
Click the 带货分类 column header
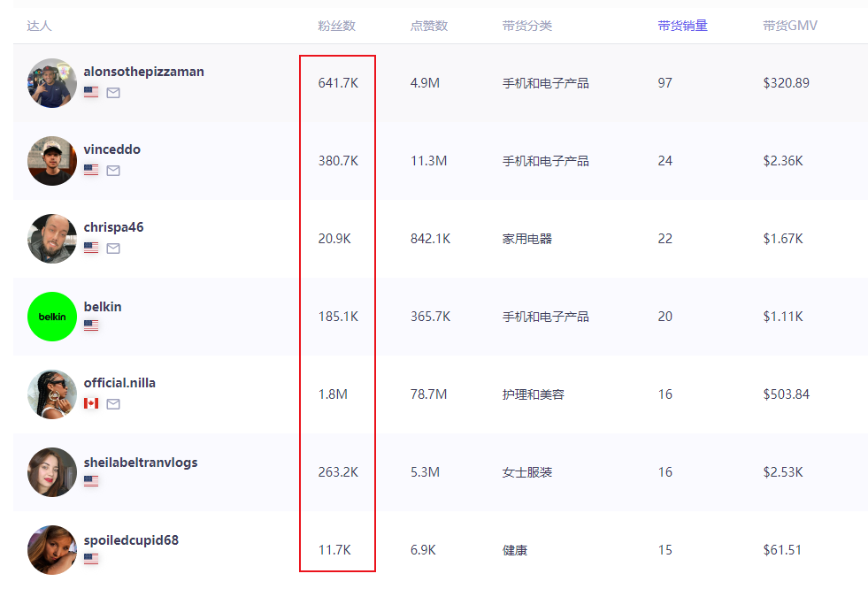(526, 26)
